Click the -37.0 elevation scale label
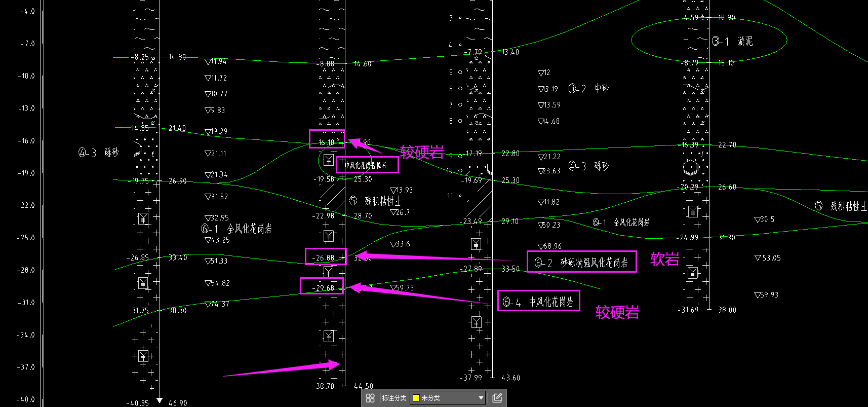868x407 pixels. pos(26,367)
